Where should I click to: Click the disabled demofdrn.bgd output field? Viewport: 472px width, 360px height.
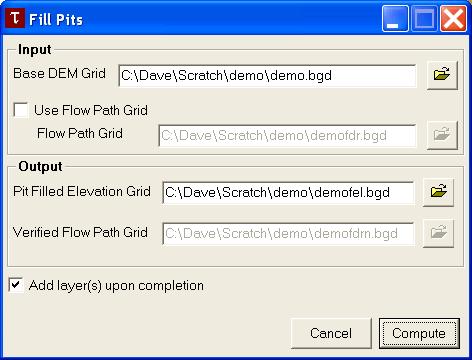click(288, 233)
